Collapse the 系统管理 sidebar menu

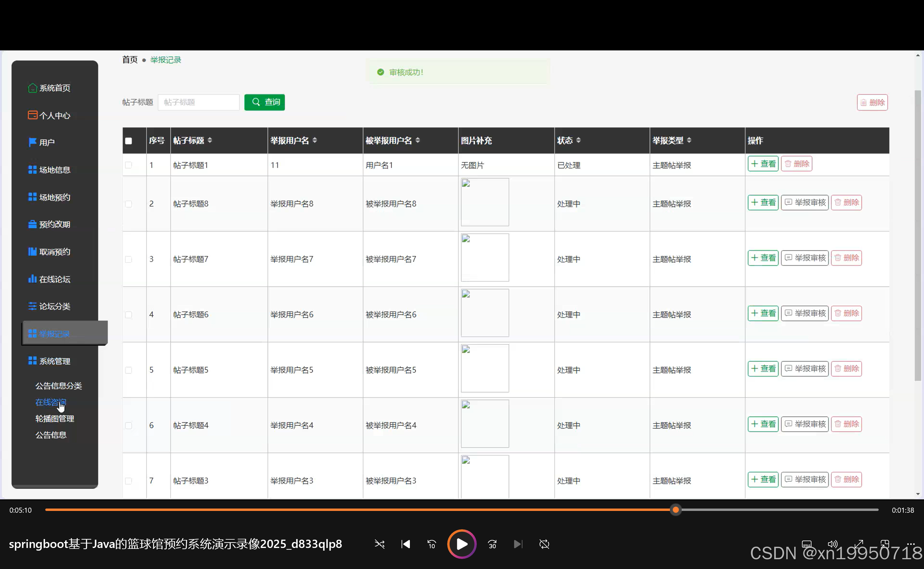[49, 361]
